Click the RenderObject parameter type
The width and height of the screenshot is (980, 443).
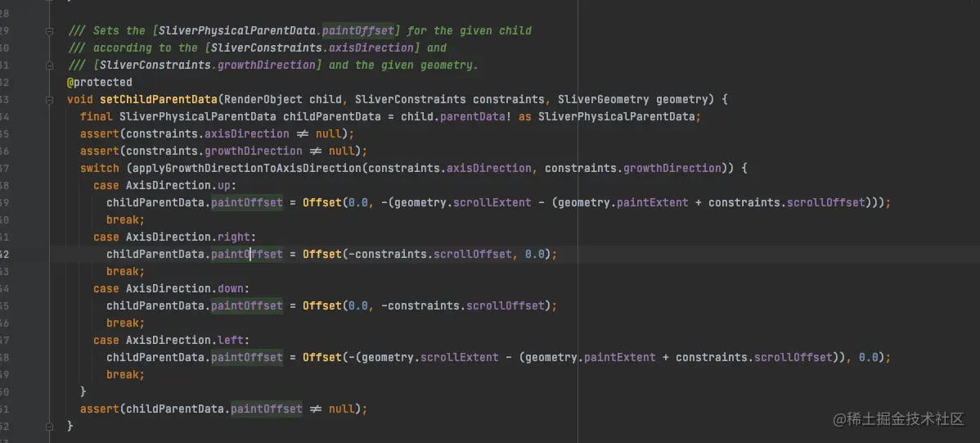pyautogui.click(x=263, y=99)
